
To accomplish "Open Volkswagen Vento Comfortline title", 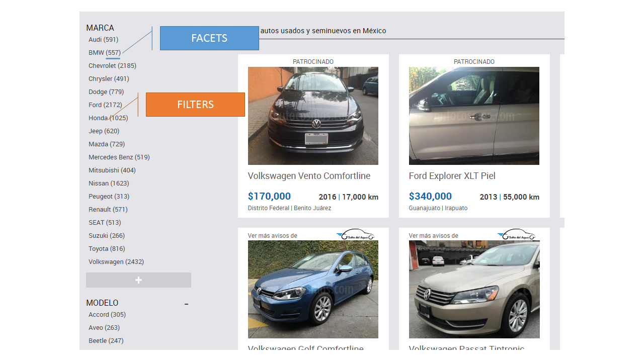I will pos(309,176).
